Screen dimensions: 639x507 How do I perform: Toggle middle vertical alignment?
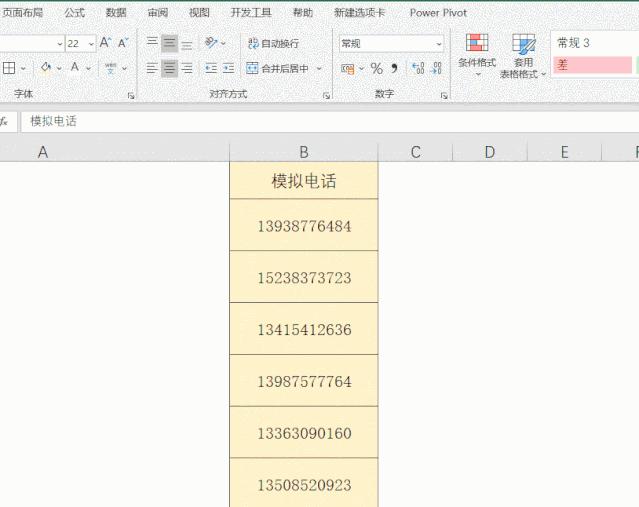pos(170,43)
